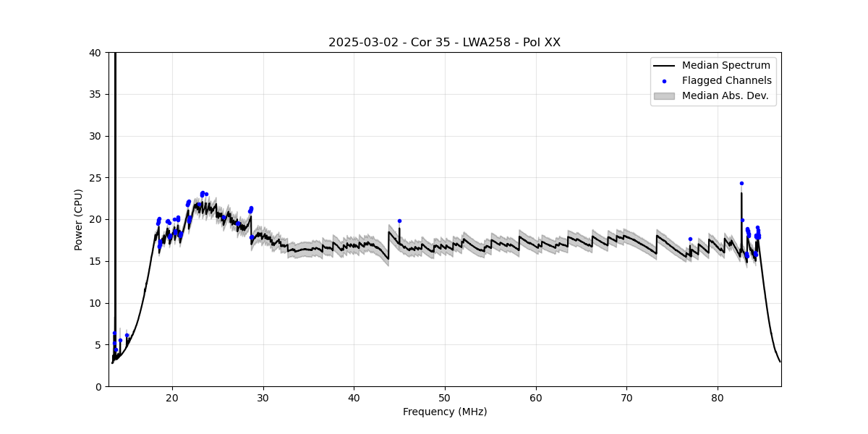Click the x-axis tick label 80
868x434 pixels.
(x=718, y=398)
